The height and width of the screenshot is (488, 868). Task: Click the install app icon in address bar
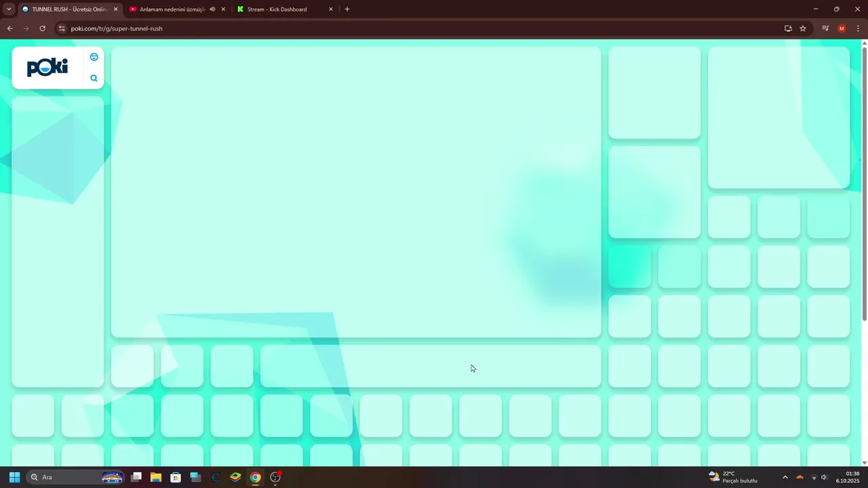[788, 28]
